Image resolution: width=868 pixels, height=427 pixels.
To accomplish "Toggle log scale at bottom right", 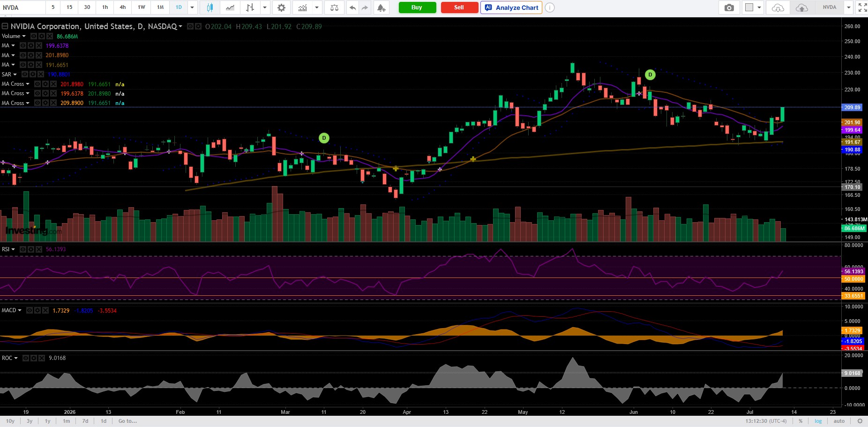I will 818,421.
